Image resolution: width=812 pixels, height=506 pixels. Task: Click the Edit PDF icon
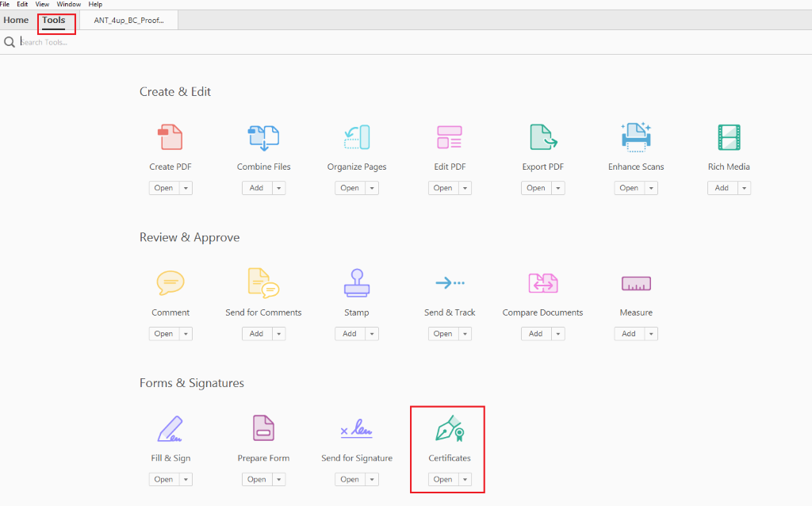tap(450, 137)
